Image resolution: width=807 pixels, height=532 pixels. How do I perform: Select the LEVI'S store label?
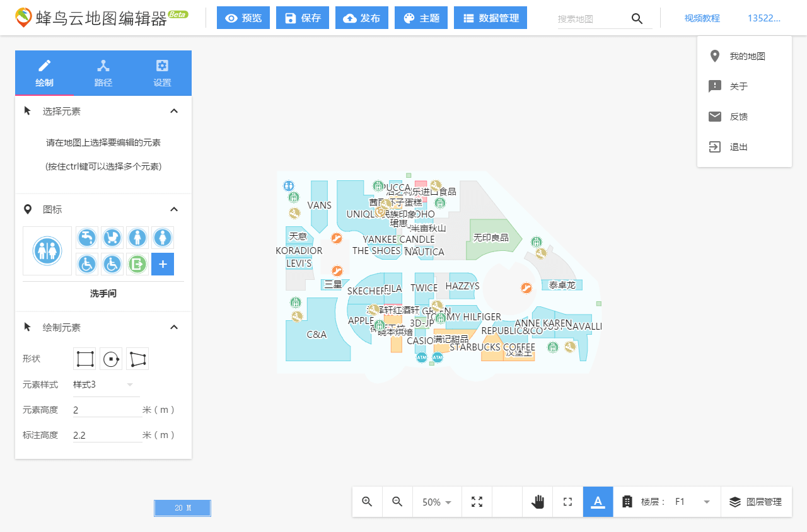tap(299, 263)
